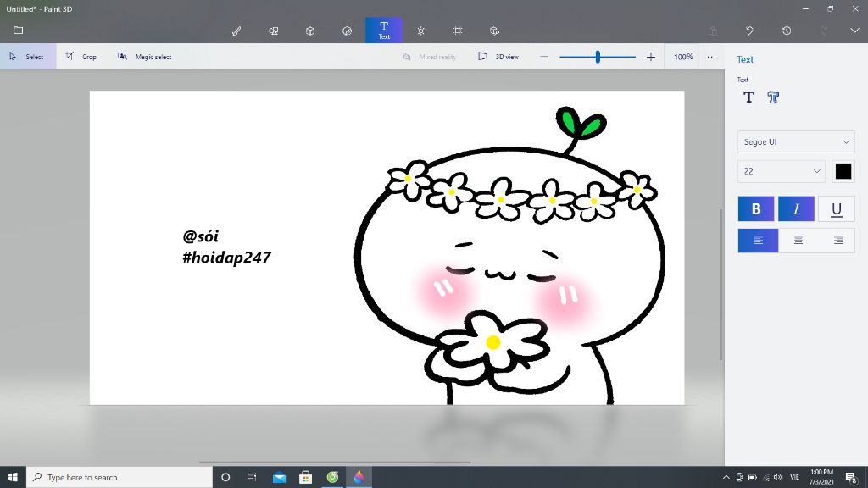Open the Stickers tool
Image resolution: width=868 pixels, height=488 pixels.
(347, 30)
